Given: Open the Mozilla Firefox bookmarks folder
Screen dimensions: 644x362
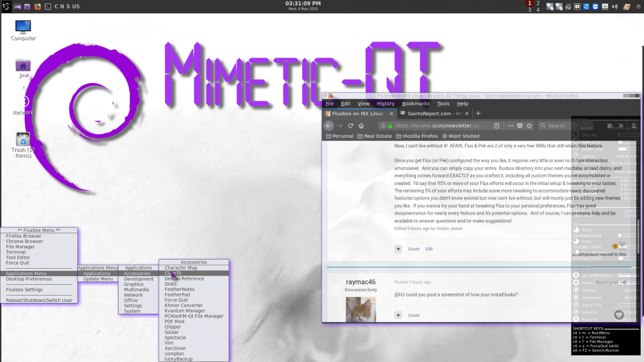Looking at the screenshot, I should [416, 136].
